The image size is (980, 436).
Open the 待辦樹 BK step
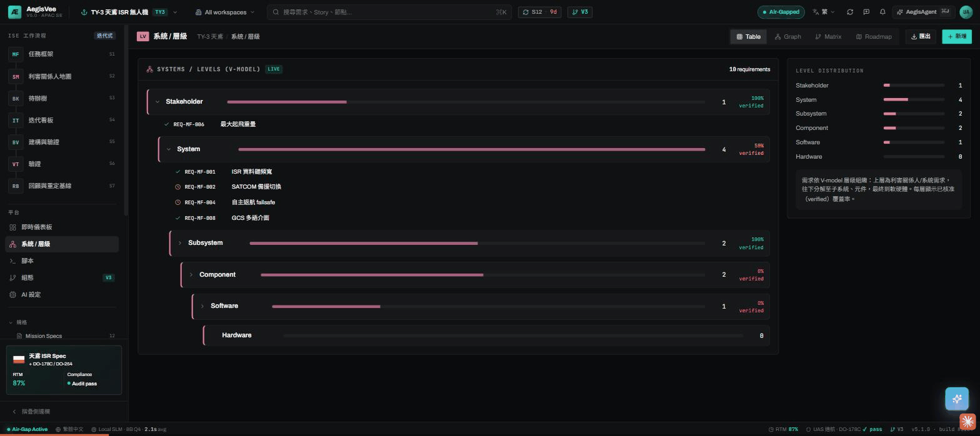62,98
